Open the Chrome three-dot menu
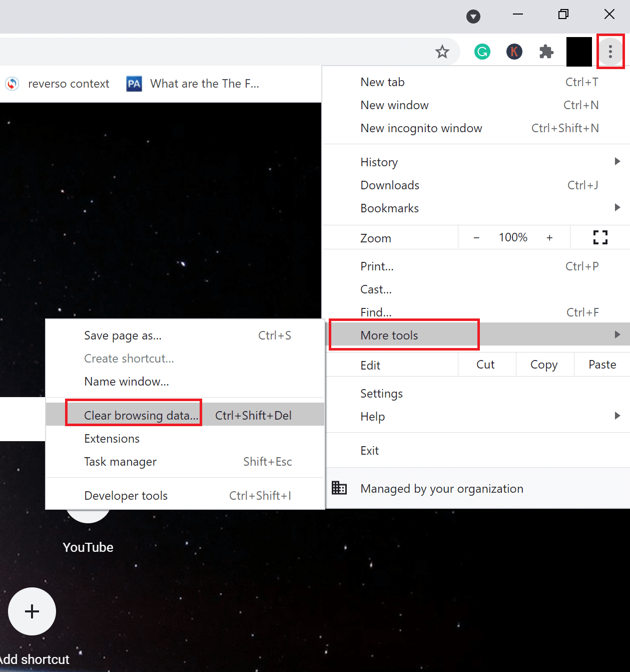Image resolution: width=630 pixels, height=672 pixels. pos(610,51)
